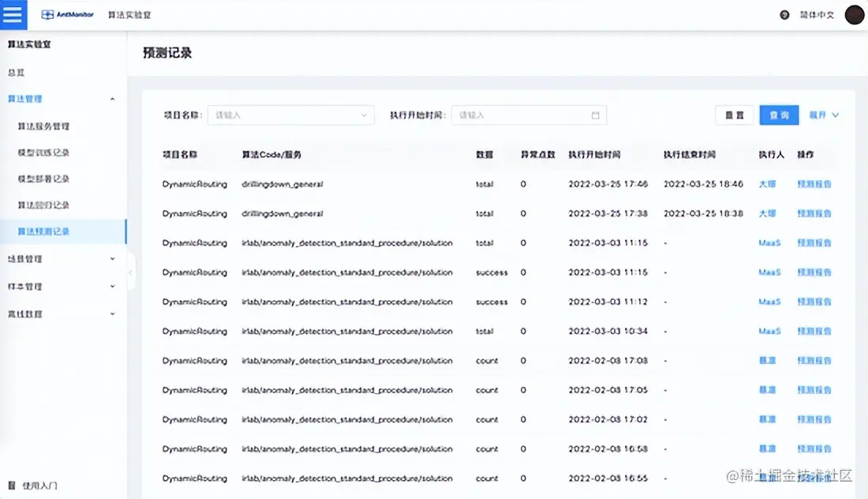The width and height of the screenshot is (868, 499).
Task: Click the sidebar collapse arrow handle
Action: coord(131,272)
